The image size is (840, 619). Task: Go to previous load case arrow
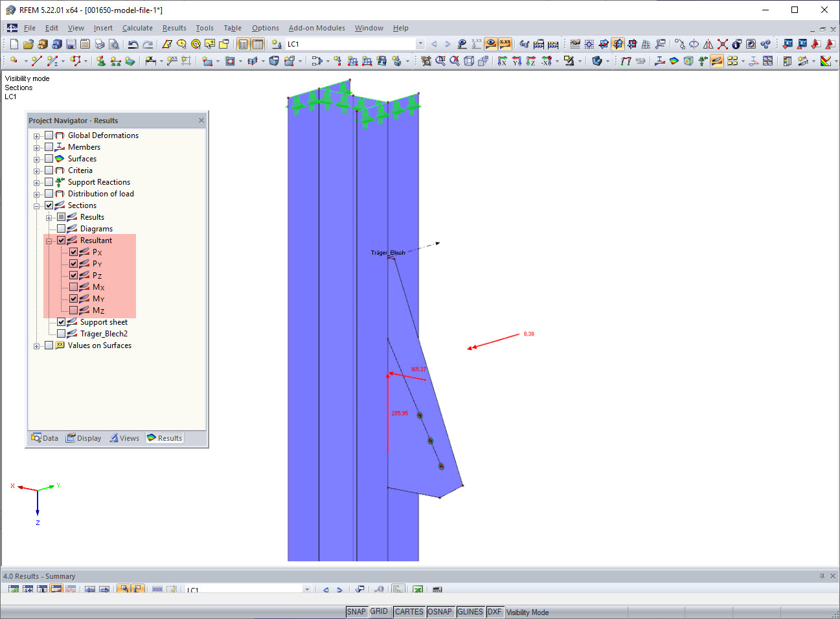pos(434,44)
